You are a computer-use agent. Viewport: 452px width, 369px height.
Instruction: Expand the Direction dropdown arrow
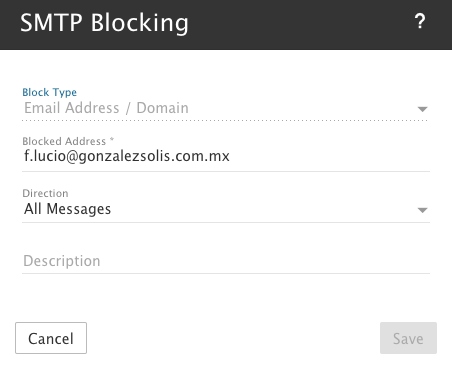(422, 210)
